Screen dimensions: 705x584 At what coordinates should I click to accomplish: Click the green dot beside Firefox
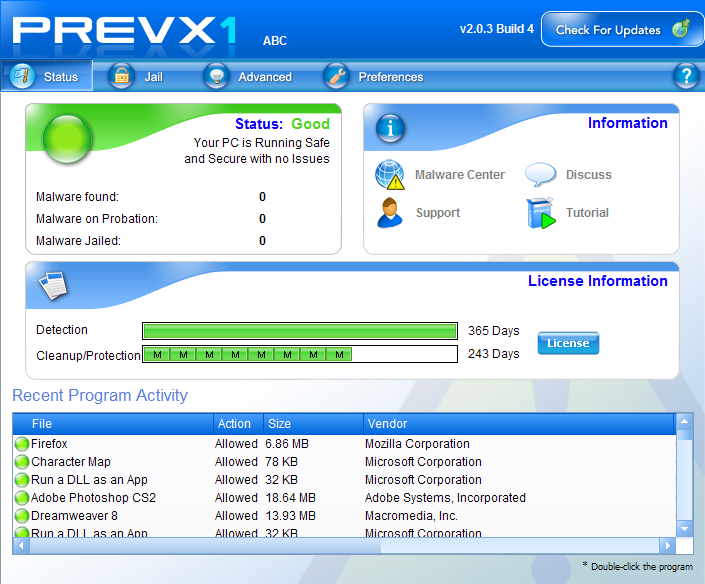22,444
